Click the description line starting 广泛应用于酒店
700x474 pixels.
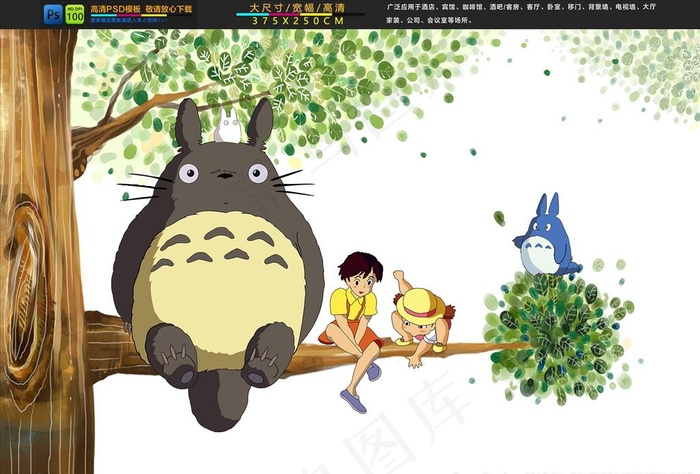521,7
